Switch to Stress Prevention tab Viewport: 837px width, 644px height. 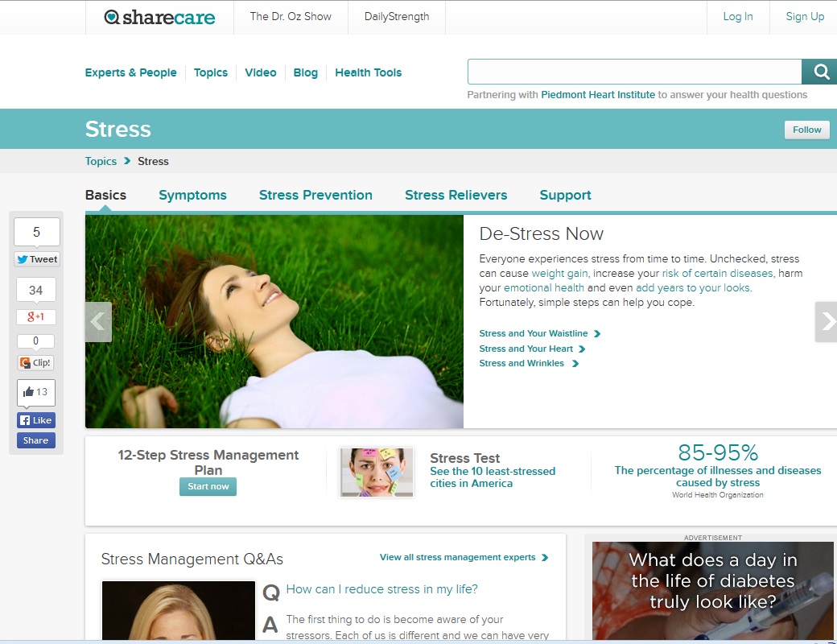point(315,195)
